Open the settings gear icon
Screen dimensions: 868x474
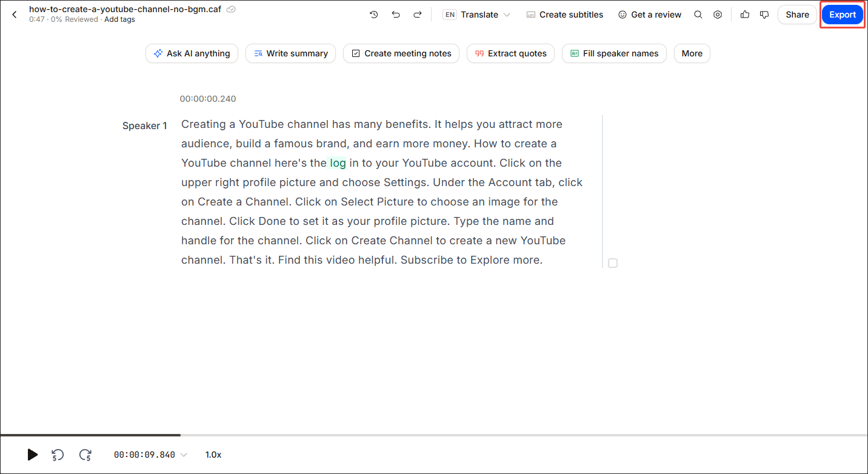pos(718,14)
